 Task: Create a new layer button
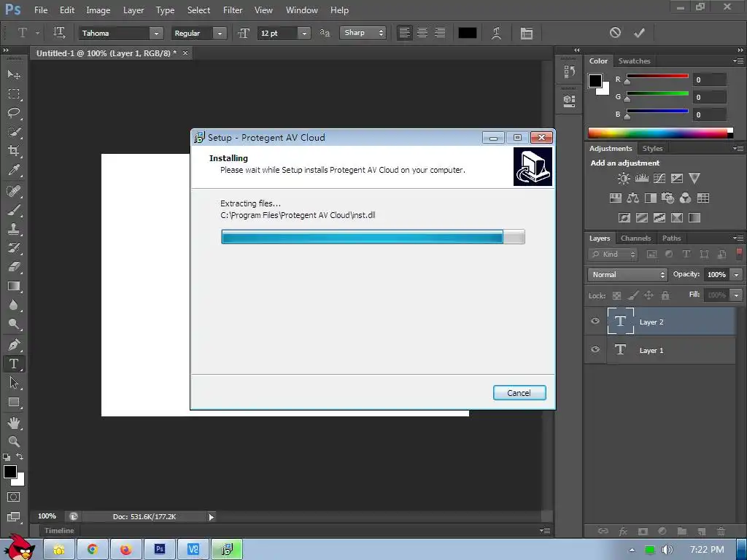(701, 532)
